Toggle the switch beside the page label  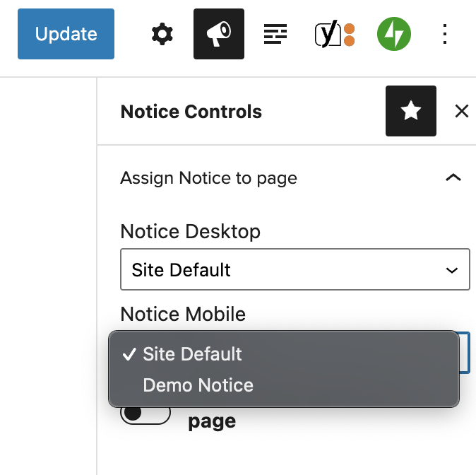145,414
